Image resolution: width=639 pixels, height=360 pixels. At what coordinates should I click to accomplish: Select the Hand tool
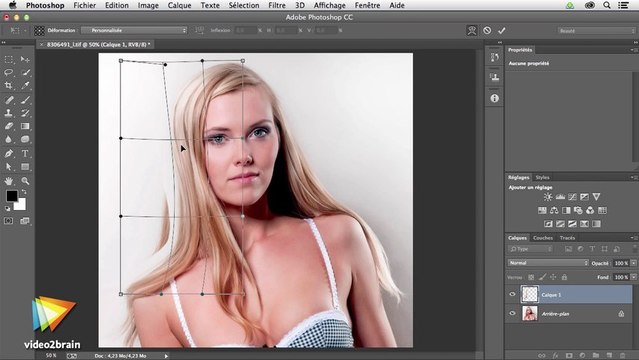point(9,181)
